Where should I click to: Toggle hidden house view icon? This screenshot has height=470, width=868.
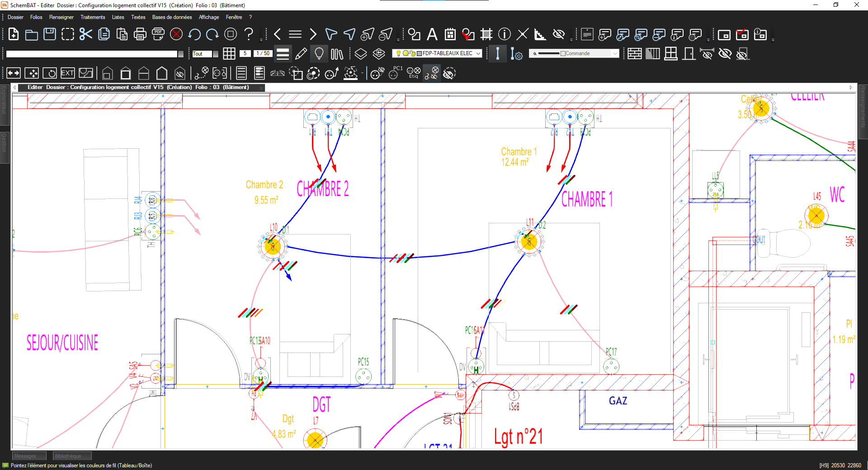pos(180,73)
